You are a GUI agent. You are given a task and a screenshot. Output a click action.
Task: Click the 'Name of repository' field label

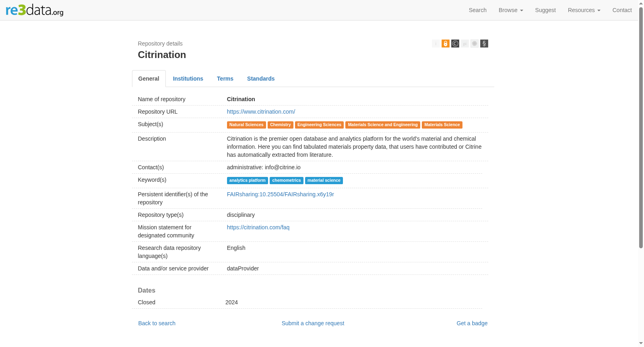point(162,99)
